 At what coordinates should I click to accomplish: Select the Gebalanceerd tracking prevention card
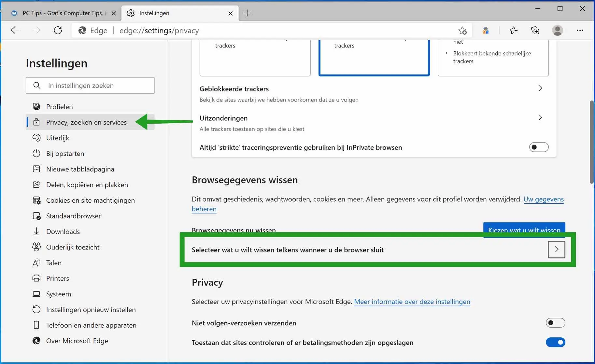pyautogui.click(x=374, y=58)
